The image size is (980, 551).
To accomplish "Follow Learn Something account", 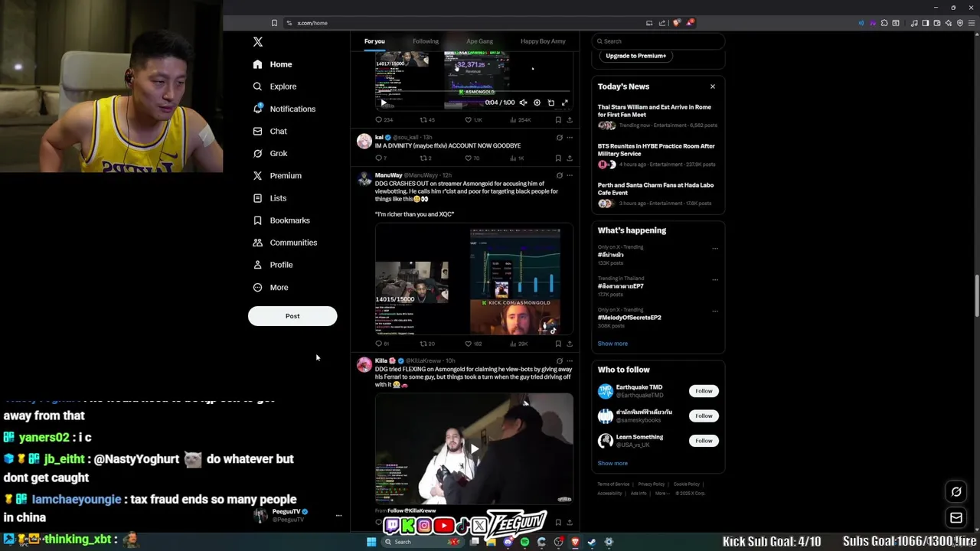I will [x=704, y=441].
